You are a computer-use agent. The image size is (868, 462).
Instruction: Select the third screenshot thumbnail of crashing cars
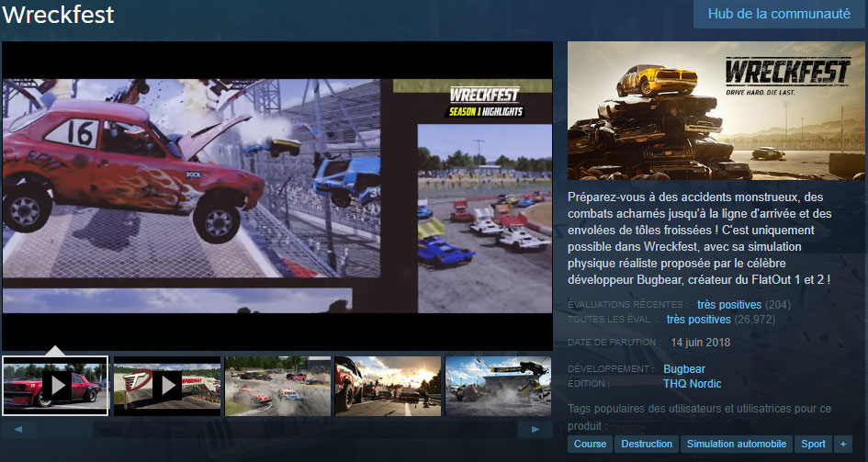(277, 385)
